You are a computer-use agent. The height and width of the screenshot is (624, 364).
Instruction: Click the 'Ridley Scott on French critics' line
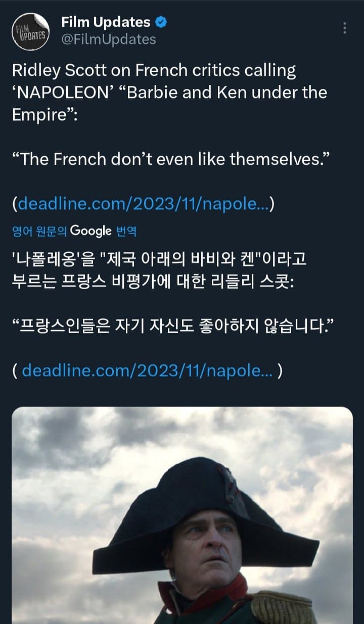pos(154,70)
